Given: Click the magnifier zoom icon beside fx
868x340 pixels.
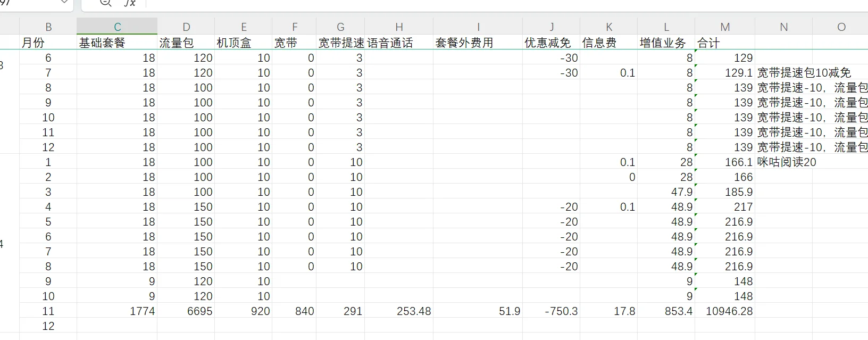Looking at the screenshot, I should coord(105,3).
